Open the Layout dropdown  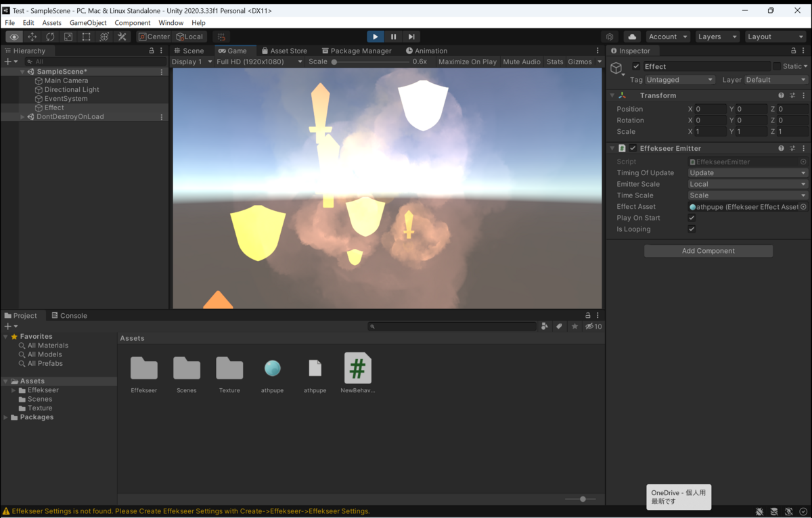[775, 37]
